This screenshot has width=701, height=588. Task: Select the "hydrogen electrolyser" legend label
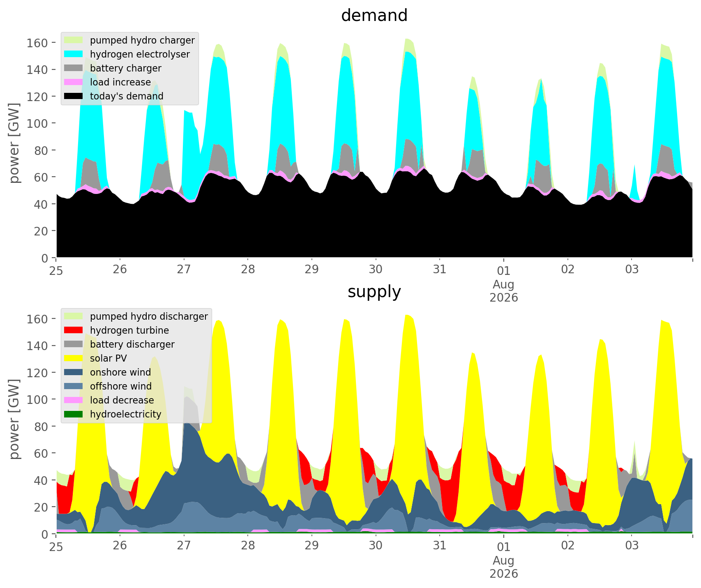[140, 55]
